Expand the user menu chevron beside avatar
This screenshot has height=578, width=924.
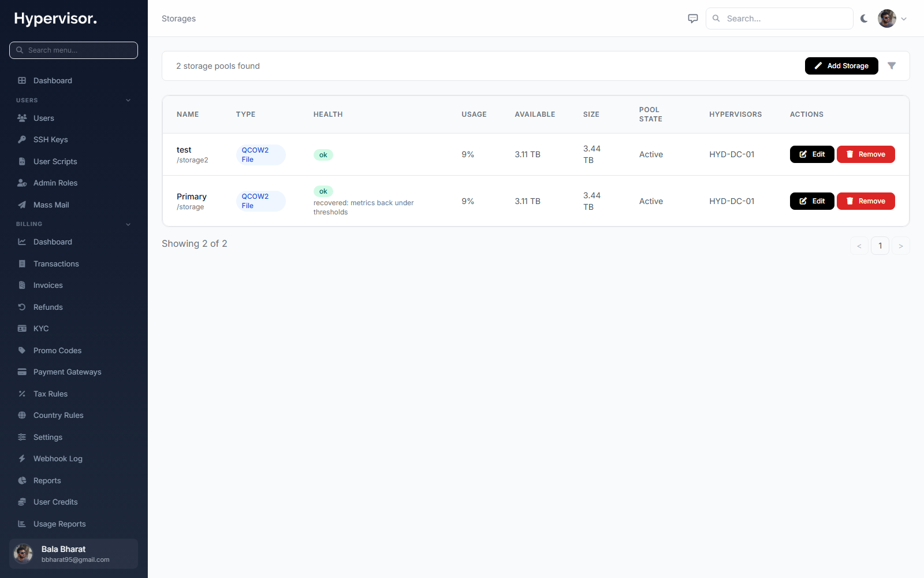tap(904, 18)
